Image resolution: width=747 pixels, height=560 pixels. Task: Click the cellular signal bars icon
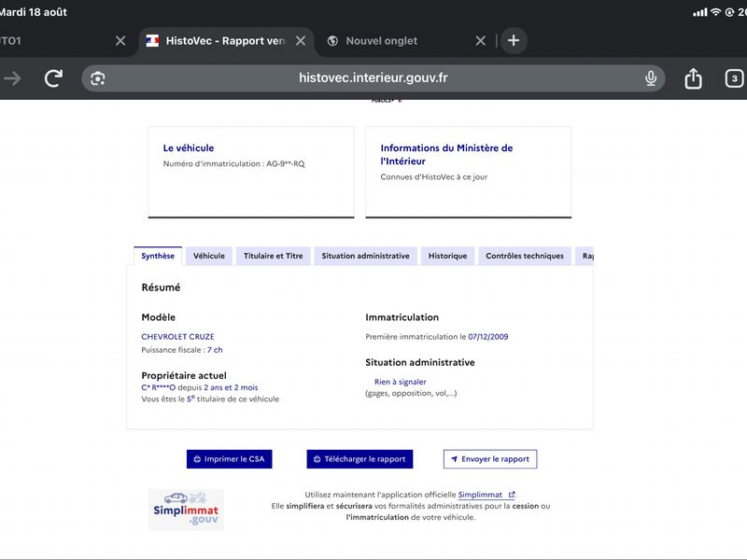[699, 12]
